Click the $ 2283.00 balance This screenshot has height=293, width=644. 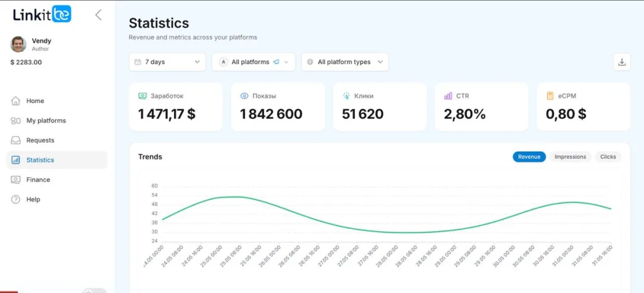[26, 63]
